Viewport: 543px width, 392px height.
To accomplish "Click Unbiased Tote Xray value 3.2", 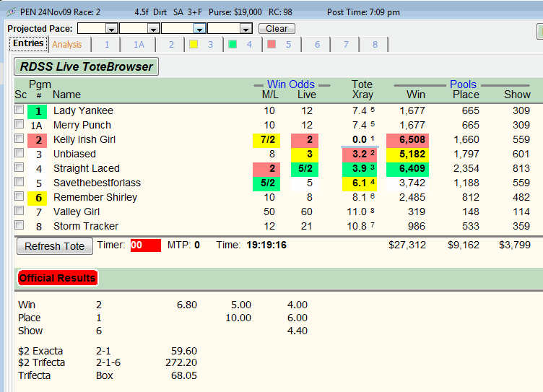I will (360, 154).
